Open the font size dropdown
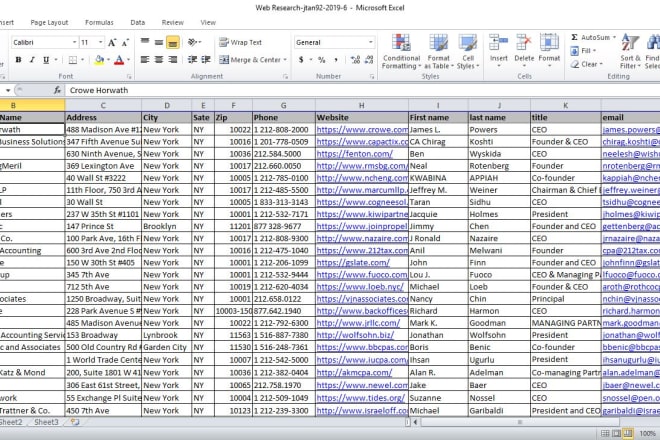The width and height of the screenshot is (660, 440). [101, 42]
